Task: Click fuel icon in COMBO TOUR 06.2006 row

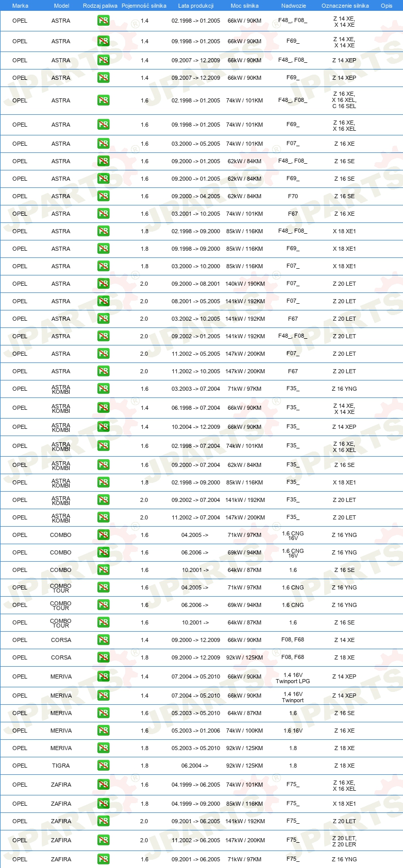Action: [103, 605]
